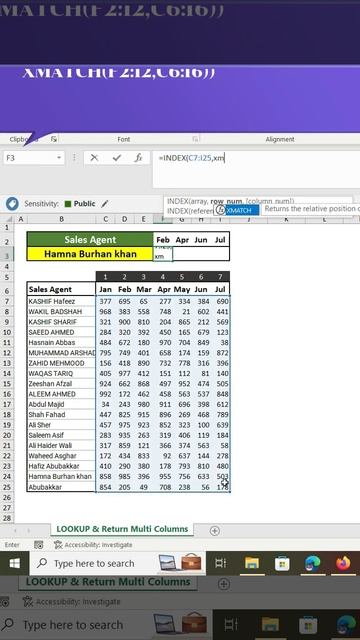Click the cell with value 977
The image size is (360, 640).
(124, 373)
